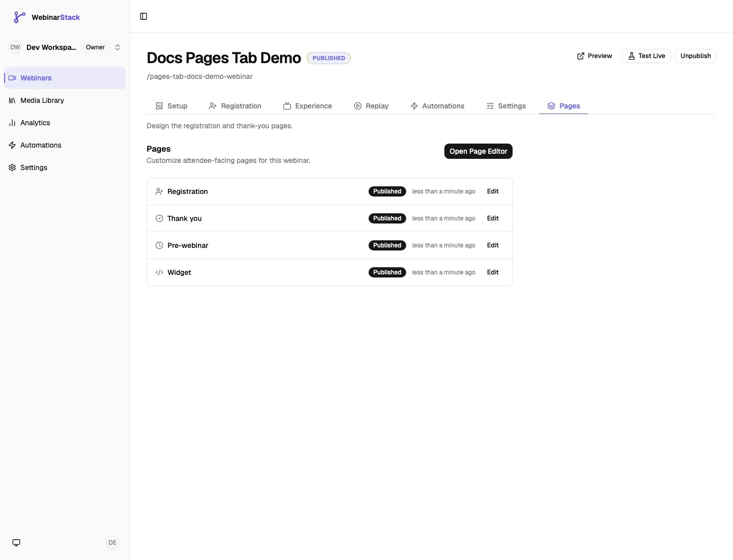This screenshot has width=733, height=560.
Task: Click the Registration row user-plus icon
Action: [x=159, y=191]
